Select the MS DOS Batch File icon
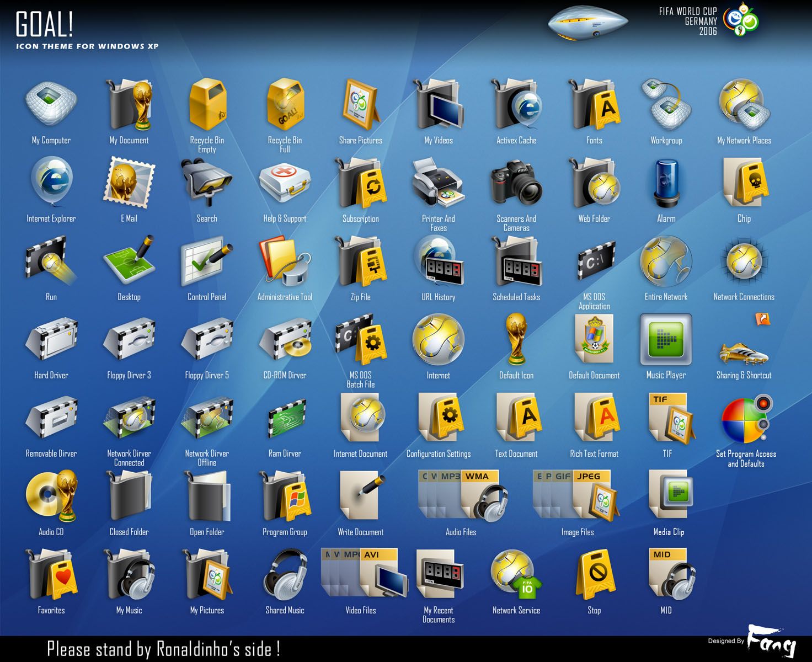This screenshot has height=662, width=812. [x=361, y=339]
